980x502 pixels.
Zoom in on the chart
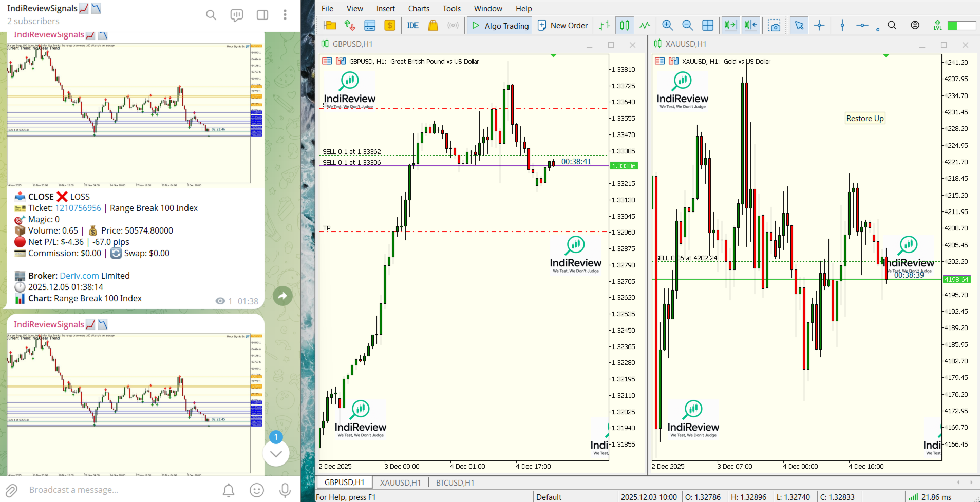click(668, 25)
